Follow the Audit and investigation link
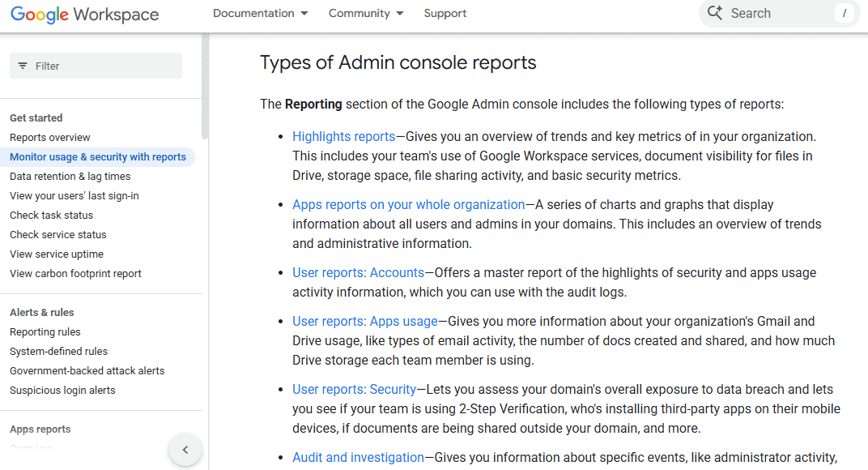Image resolution: width=868 pixels, height=470 pixels. point(358,458)
